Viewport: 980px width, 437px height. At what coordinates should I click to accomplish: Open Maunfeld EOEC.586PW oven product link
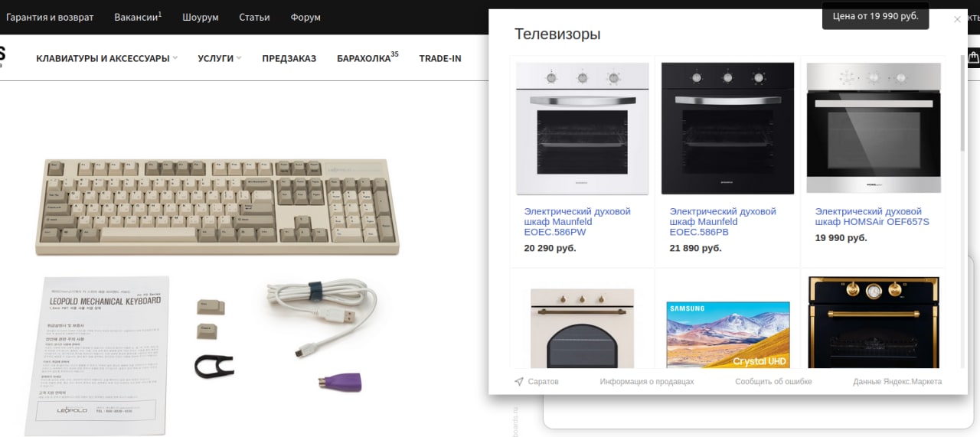pos(577,221)
